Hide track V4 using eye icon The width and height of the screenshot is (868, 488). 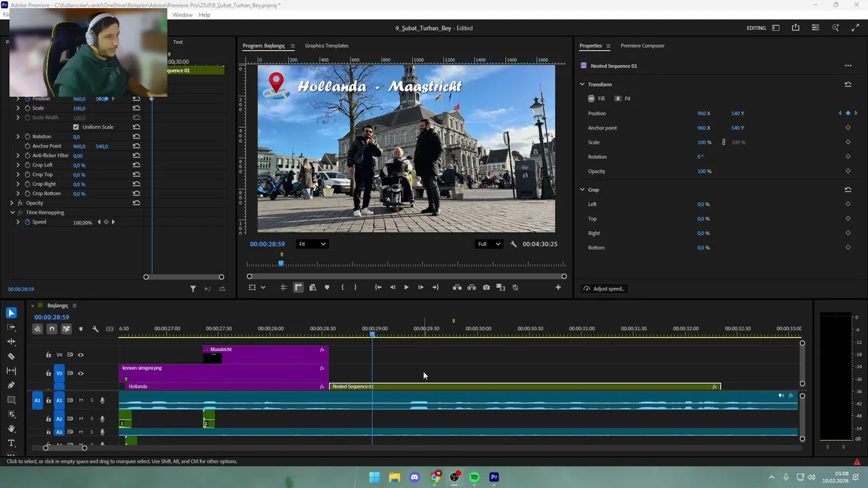point(81,354)
